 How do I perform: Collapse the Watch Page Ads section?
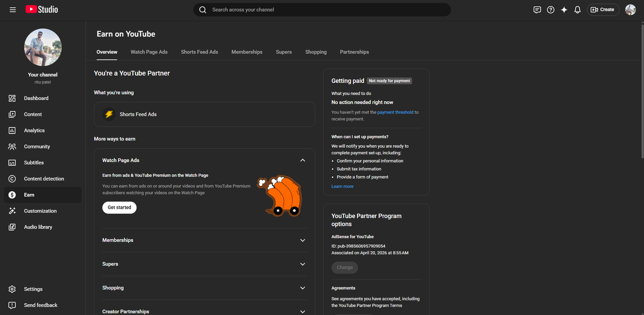coord(303,160)
